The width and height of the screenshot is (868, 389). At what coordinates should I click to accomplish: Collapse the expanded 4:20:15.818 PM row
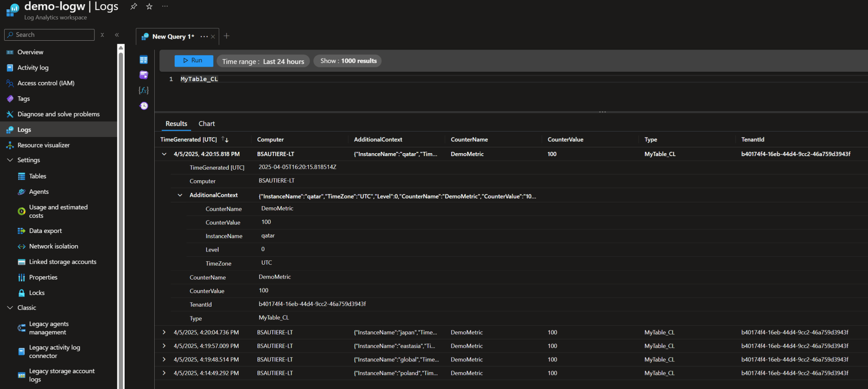[164, 154]
